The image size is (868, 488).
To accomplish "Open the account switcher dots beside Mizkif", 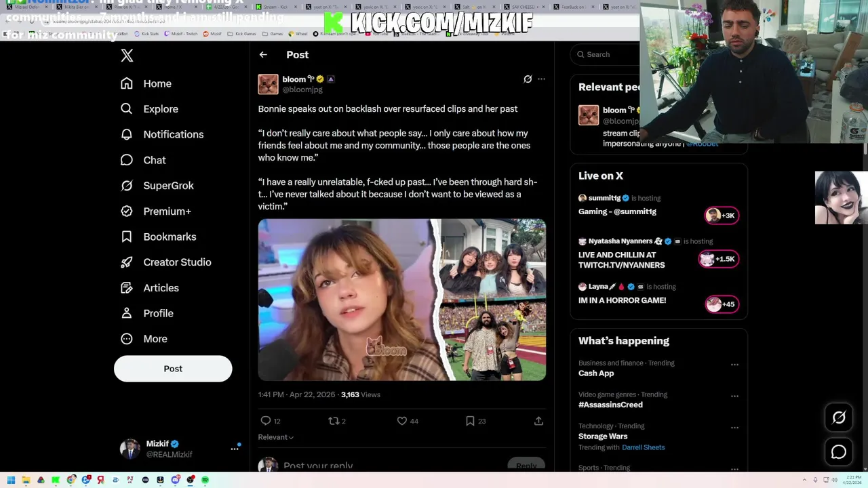I will [x=235, y=448].
